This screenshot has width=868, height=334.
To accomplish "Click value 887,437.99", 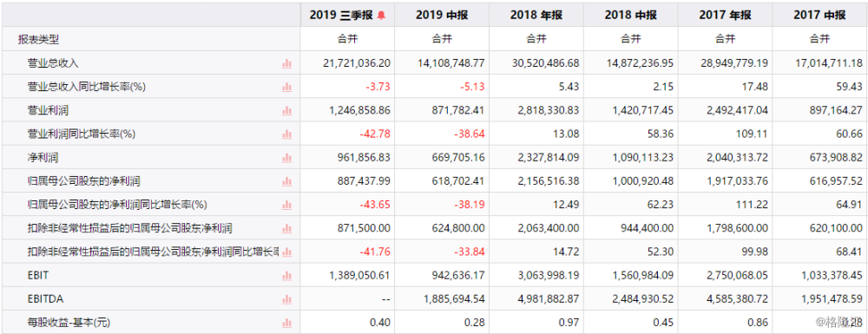I will tap(364, 181).
